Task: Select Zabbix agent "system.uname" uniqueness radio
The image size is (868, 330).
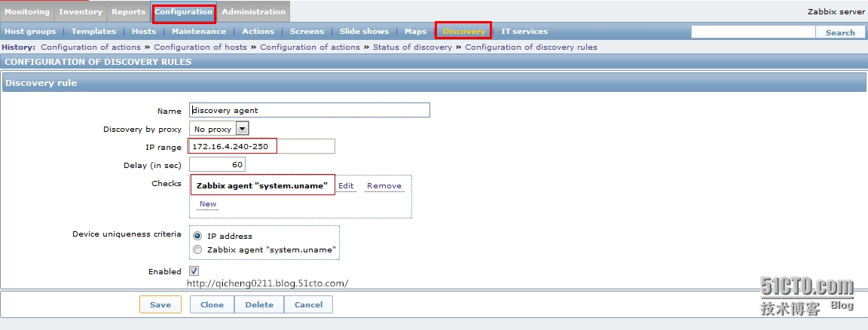Action: (x=197, y=249)
